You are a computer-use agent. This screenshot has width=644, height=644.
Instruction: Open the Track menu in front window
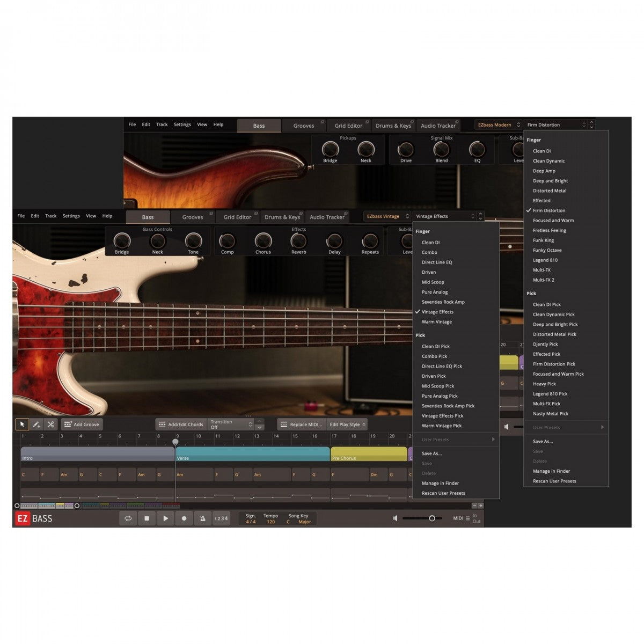(x=51, y=216)
